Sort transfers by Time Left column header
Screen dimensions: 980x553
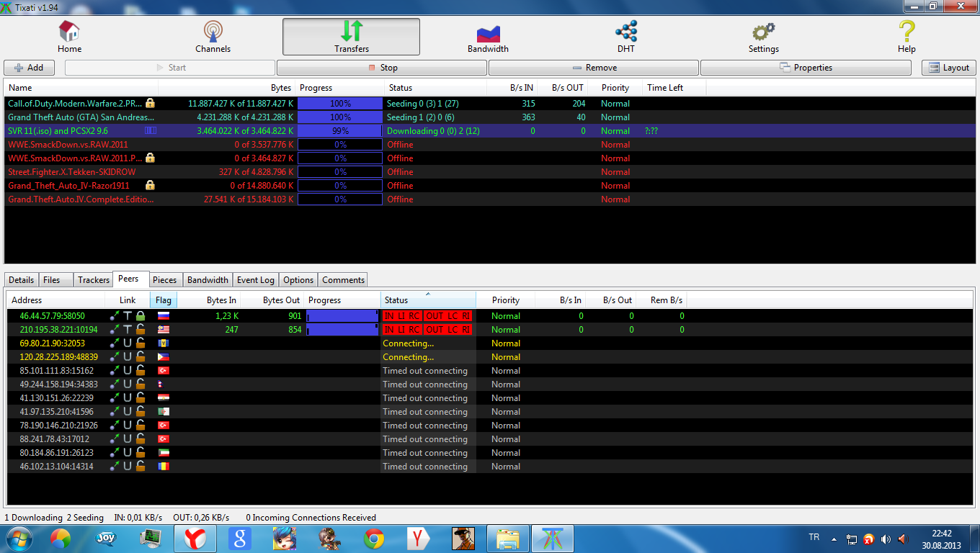pyautogui.click(x=674, y=88)
